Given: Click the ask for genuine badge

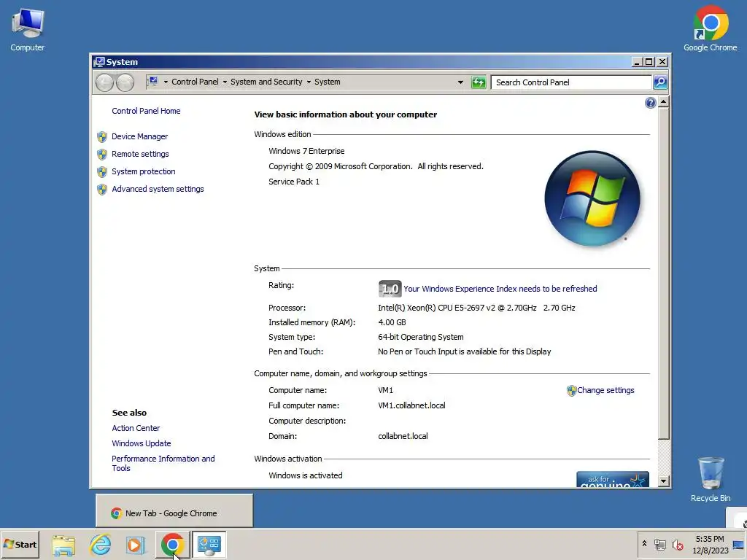Looking at the screenshot, I should [x=612, y=480].
